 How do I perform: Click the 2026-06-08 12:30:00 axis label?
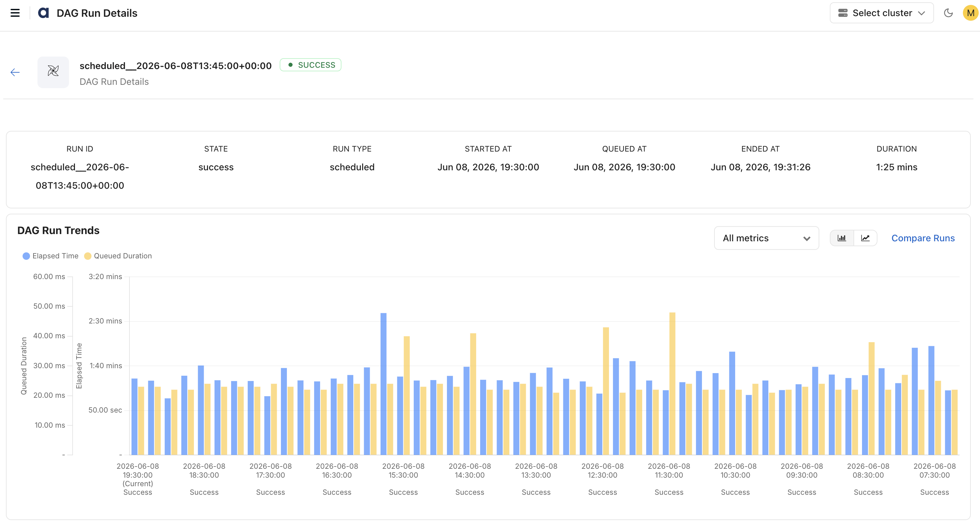pyautogui.click(x=603, y=471)
